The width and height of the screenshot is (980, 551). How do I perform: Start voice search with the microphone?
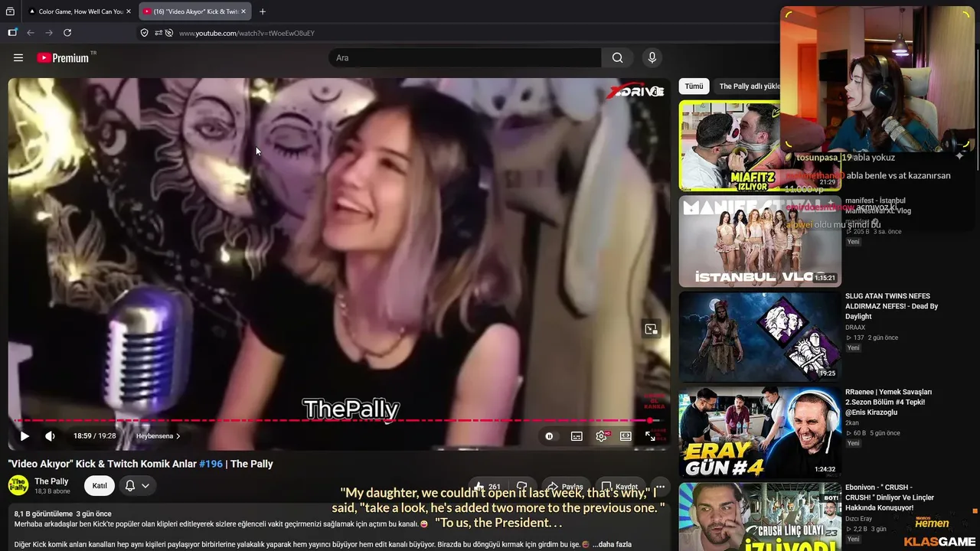[652, 57]
